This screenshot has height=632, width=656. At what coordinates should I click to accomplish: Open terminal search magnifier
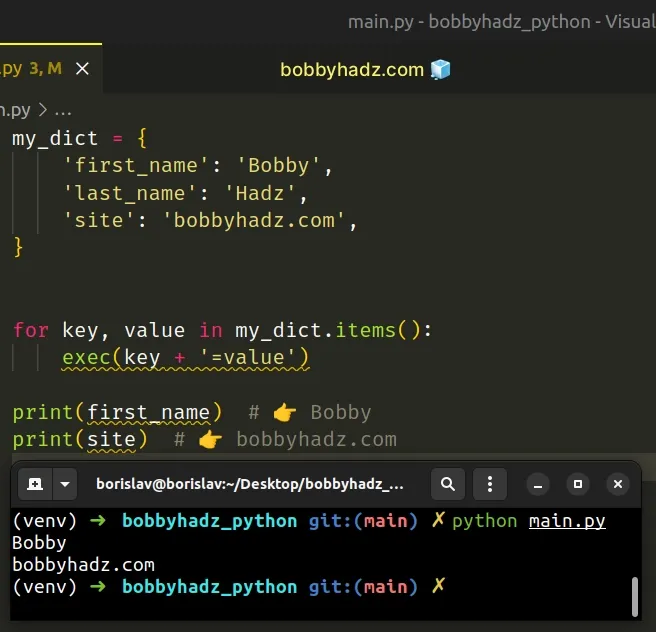448,484
